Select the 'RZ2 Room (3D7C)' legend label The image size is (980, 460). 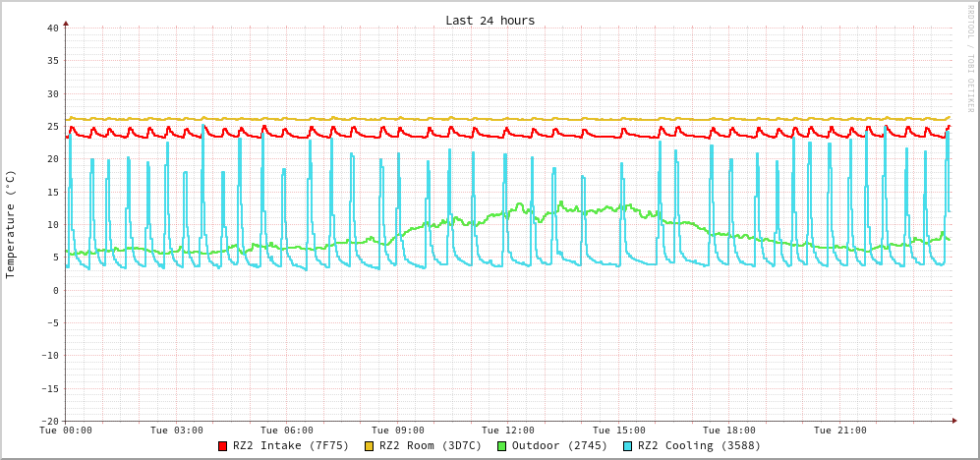431,445
